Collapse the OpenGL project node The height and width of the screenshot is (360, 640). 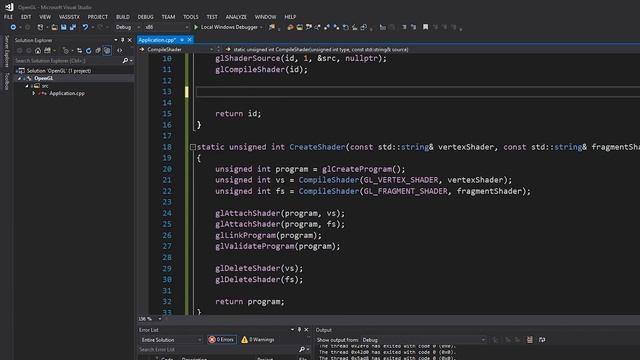pos(19,78)
